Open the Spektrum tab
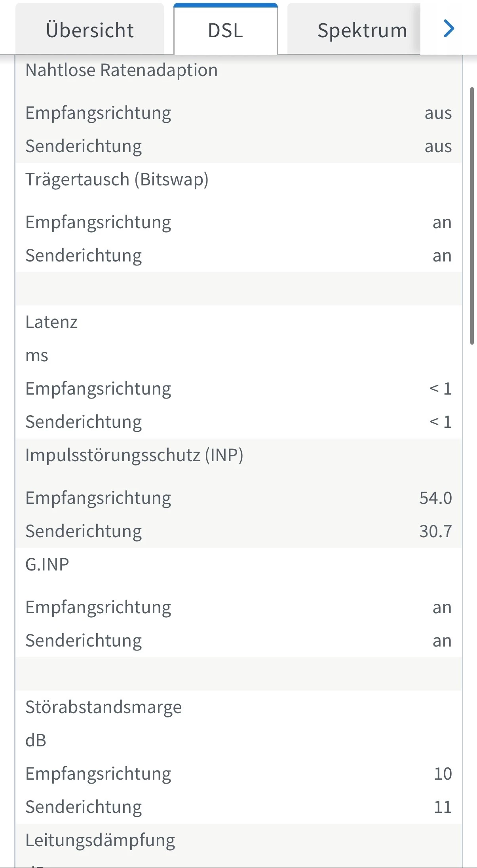 point(362,30)
